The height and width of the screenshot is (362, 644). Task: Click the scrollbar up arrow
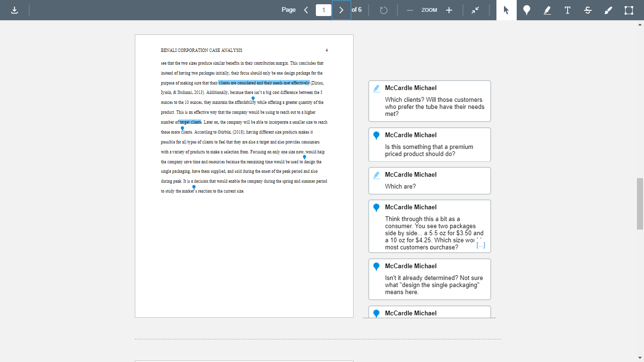tap(640, 24)
